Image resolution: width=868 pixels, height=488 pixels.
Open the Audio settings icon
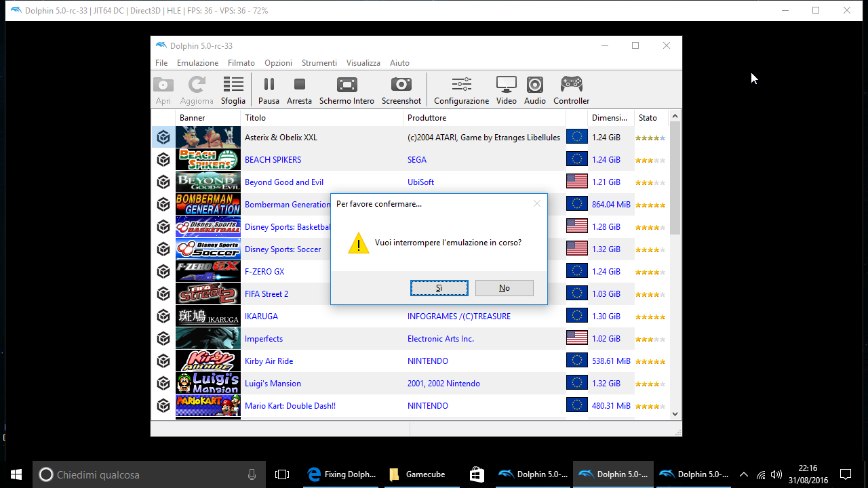point(535,85)
